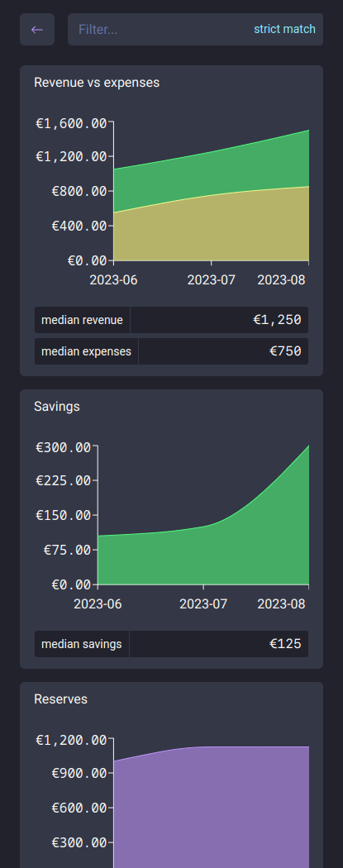Click the median expenses label

click(x=86, y=351)
